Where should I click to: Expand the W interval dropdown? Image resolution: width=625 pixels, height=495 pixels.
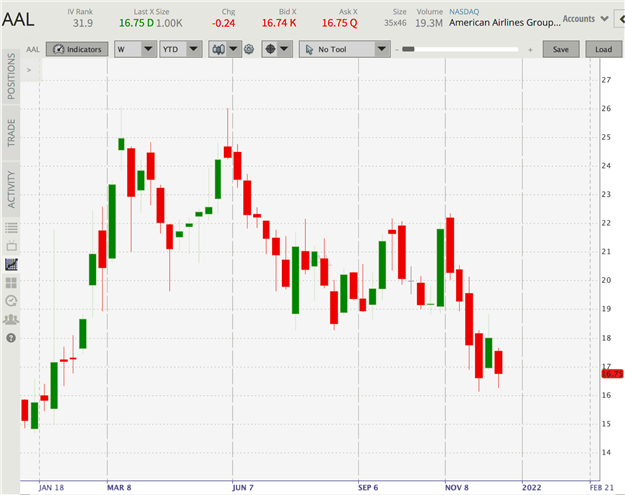tap(135, 49)
